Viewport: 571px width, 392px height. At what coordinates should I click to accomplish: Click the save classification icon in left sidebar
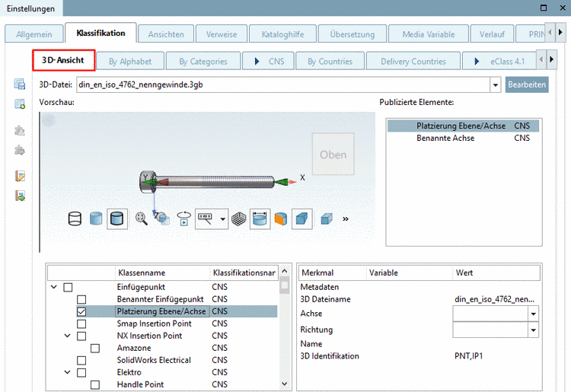pos(20,84)
